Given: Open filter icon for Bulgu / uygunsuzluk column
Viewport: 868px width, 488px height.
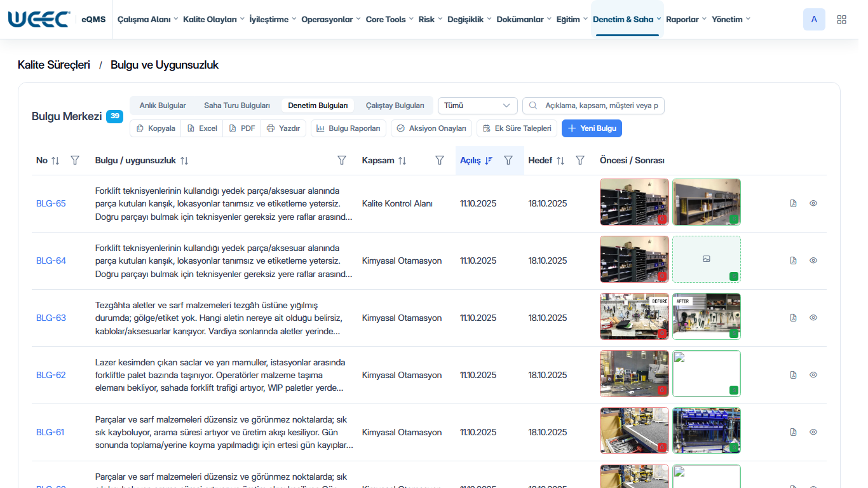Looking at the screenshot, I should [342, 161].
